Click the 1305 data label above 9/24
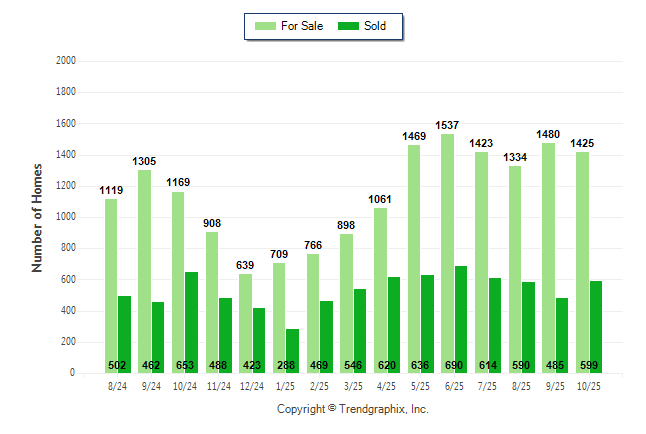Viewport: 646px width, 434px height. (x=145, y=161)
